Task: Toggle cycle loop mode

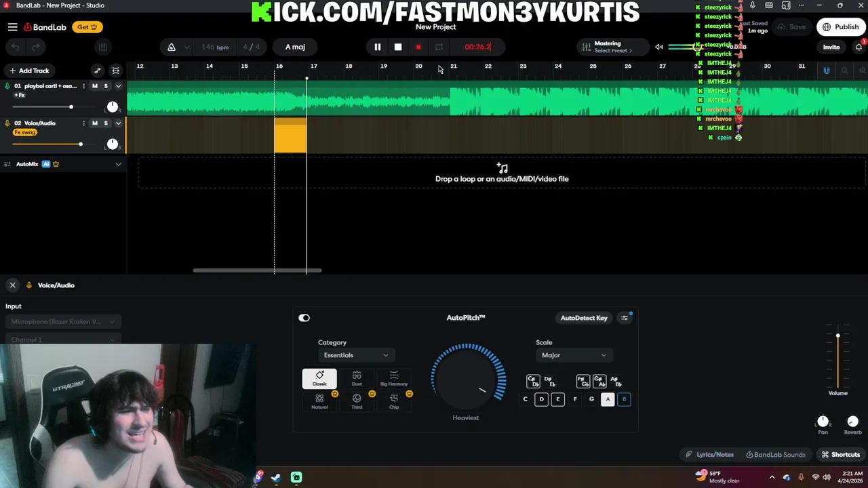Action: pyautogui.click(x=439, y=47)
